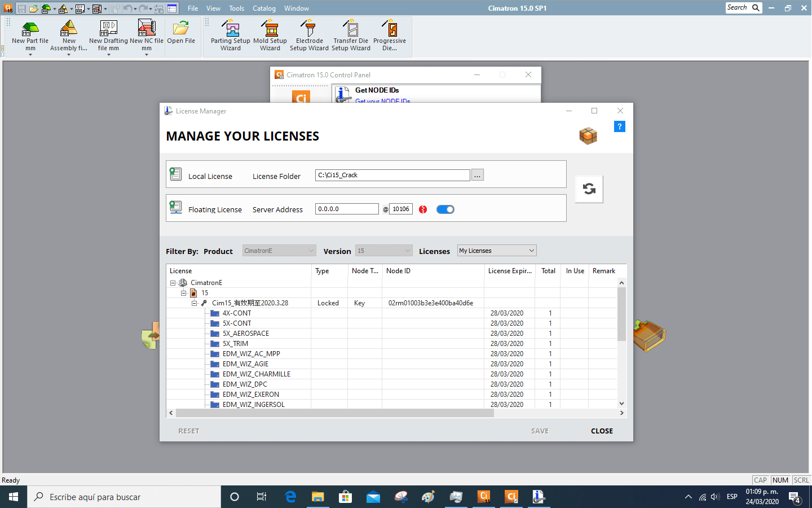This screenshot has width=812, height=508.
Task: Click the export arrow icon left of the License Manager
Action: click(x=151, y=335)
